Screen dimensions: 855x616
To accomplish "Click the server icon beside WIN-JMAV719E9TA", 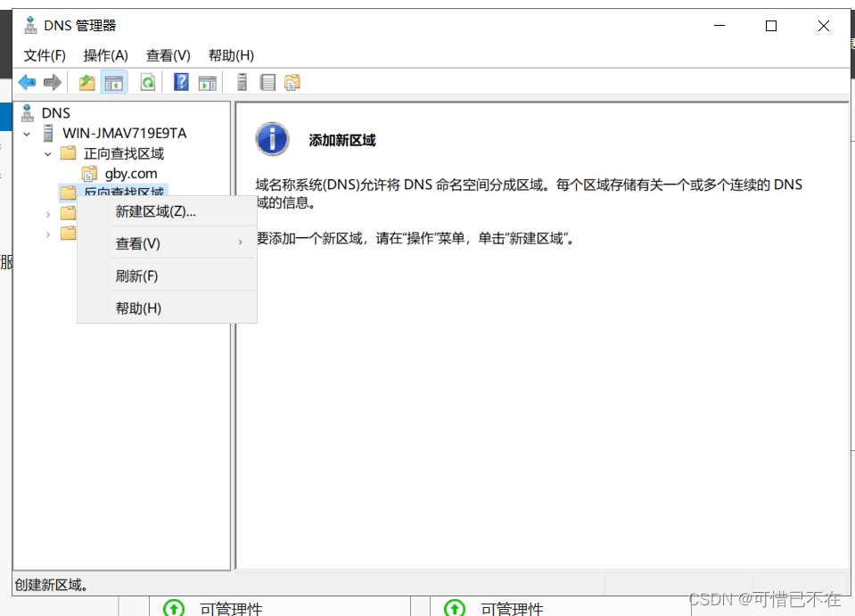I will (48, 133).
